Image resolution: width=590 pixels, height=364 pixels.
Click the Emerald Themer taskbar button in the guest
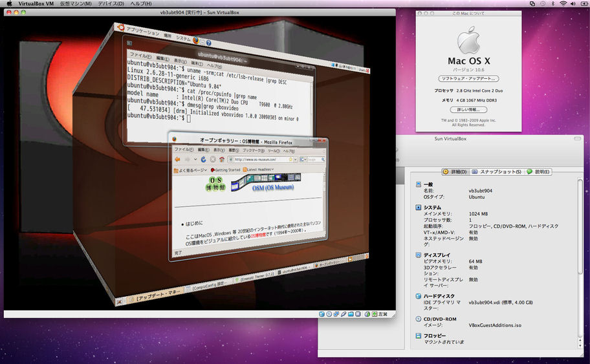coord(254,276)
